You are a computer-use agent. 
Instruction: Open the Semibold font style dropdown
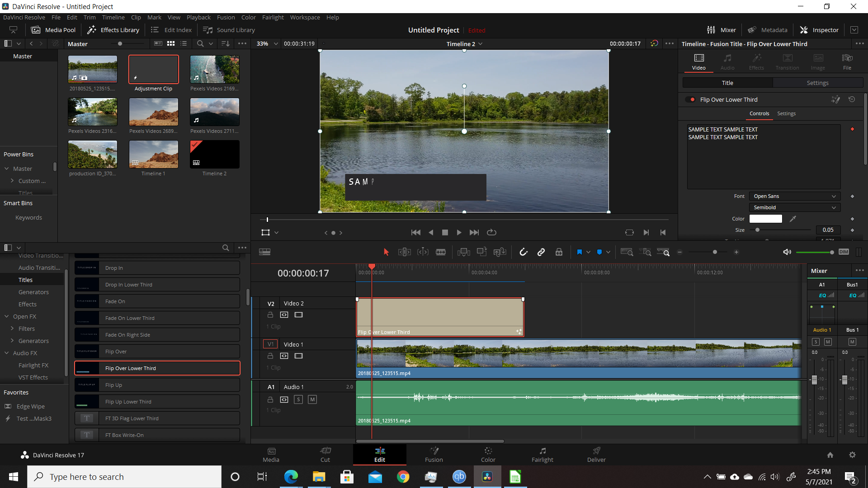[794, 207]
